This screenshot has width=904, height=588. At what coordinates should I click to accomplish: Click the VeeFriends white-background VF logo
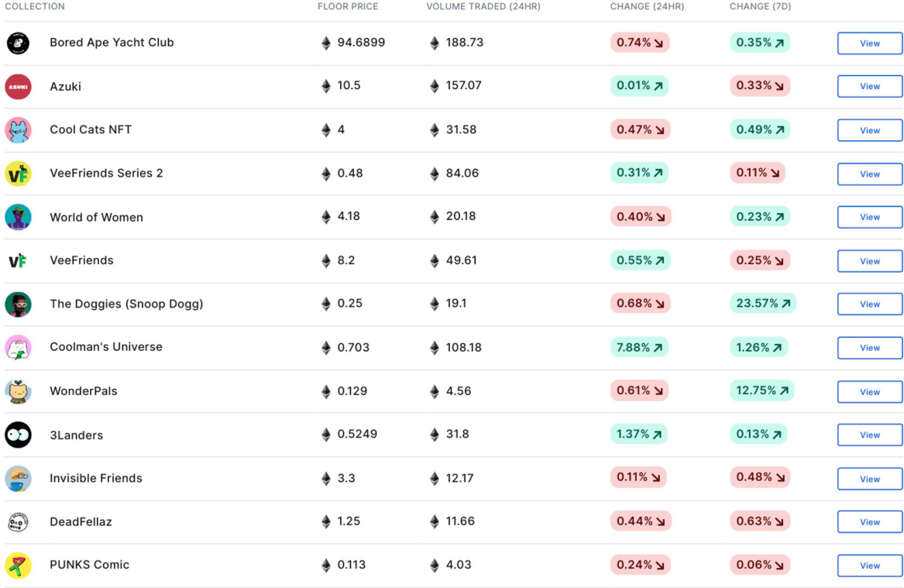pos(18,260)
